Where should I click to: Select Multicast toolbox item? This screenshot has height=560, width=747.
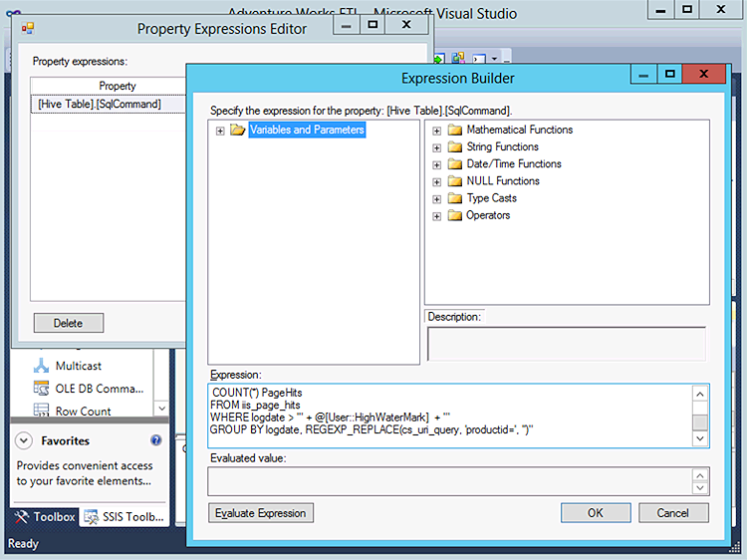[x=79, y=366]
